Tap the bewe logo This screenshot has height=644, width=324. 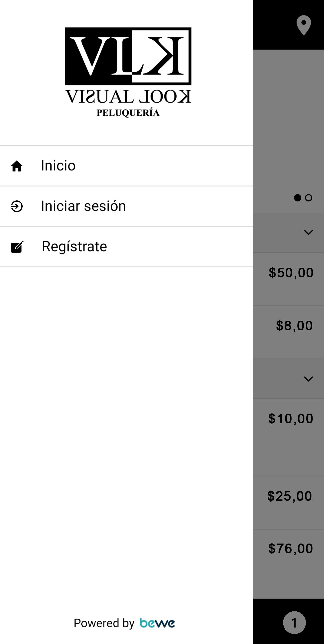pos(157,623)
